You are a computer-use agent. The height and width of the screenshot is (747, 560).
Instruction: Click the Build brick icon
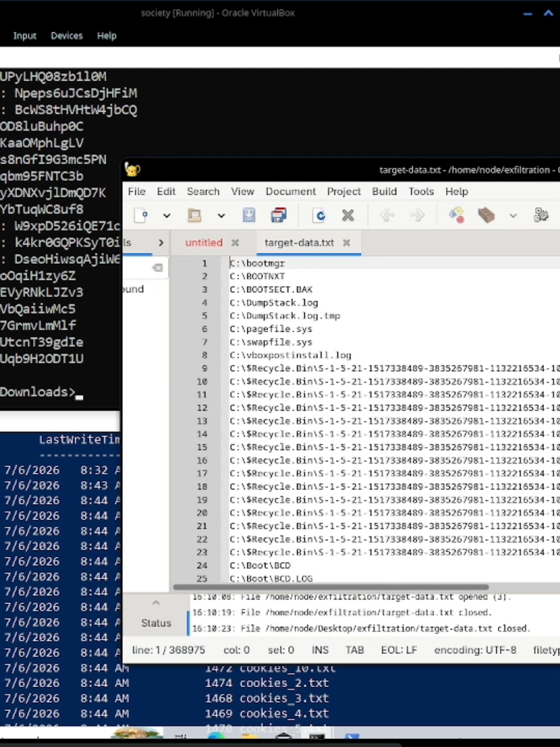pyautogui.click(x=486, y=216)
